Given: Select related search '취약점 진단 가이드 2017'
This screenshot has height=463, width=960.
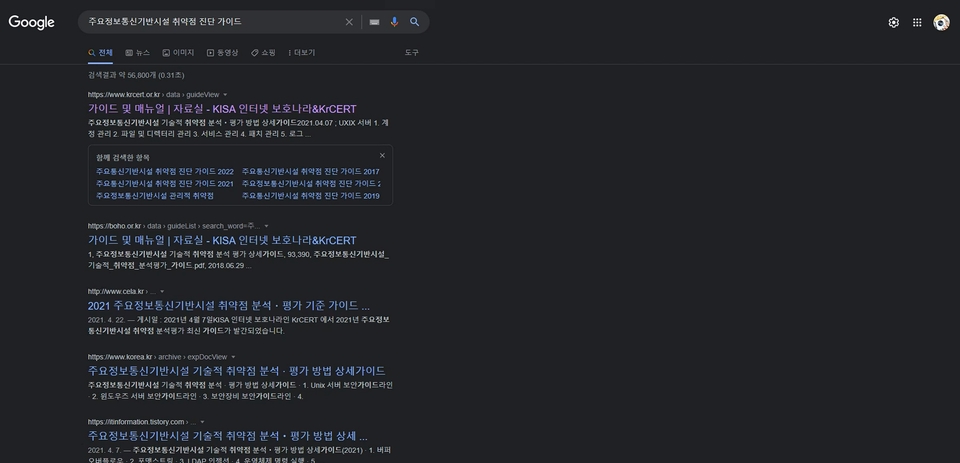Looking at the screenshot, I should pyautogui.click(x=310, y=171).
